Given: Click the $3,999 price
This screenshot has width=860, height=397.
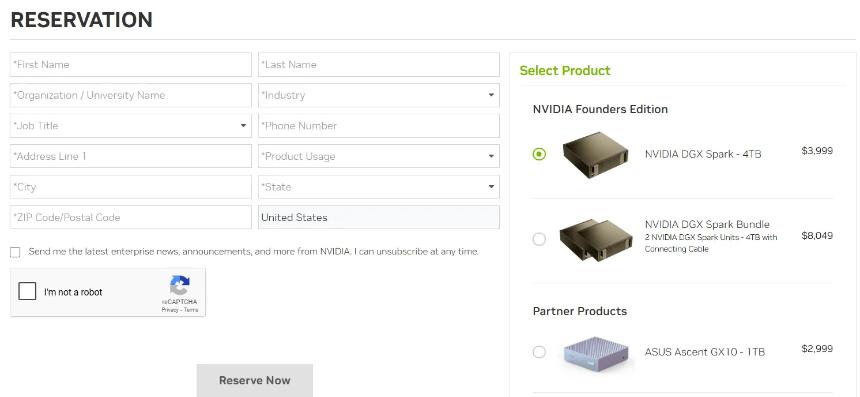Looking at the screenshot, I should coord(817,151).
